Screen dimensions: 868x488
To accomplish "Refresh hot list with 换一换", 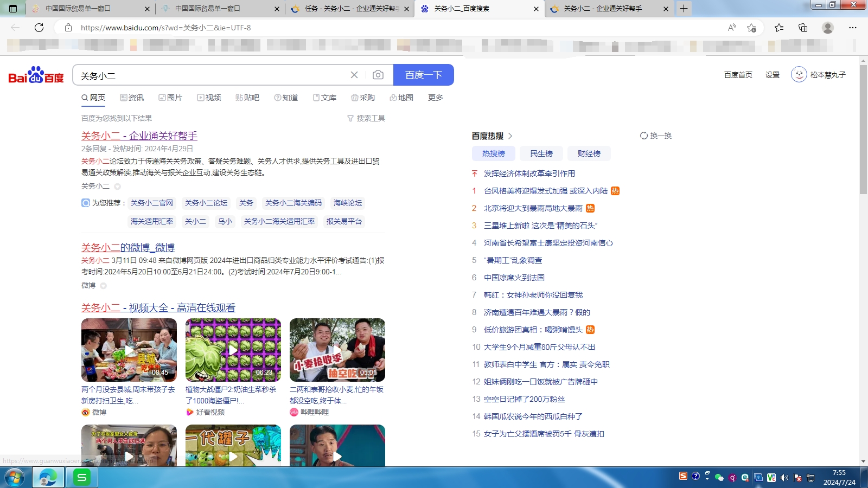I will (x=656, y=136).
